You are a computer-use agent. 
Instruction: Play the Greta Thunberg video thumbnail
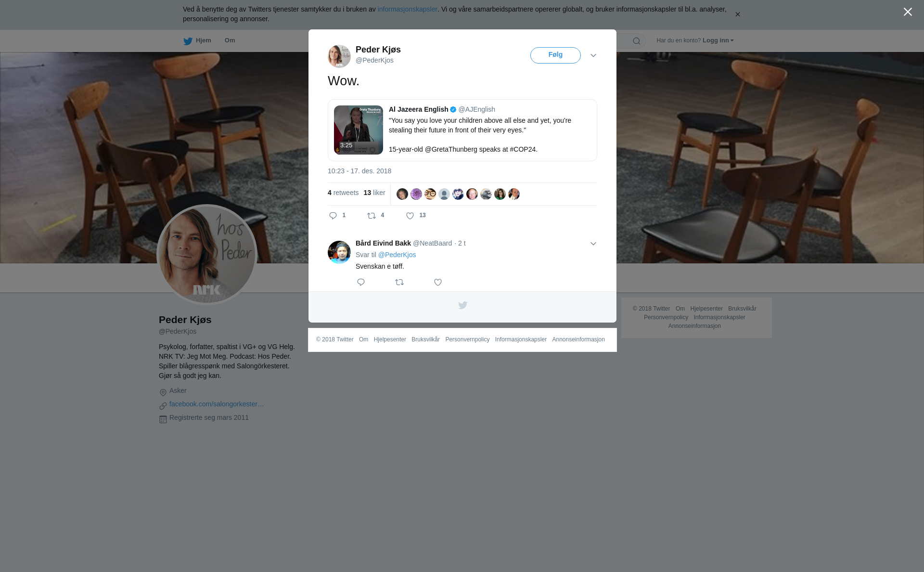point(359,130)
